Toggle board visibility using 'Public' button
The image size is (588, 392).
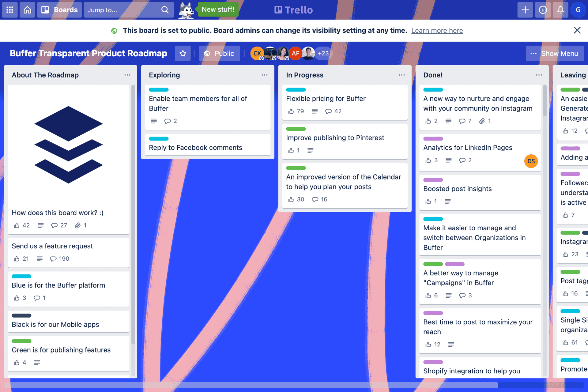[x=218, y=53]
